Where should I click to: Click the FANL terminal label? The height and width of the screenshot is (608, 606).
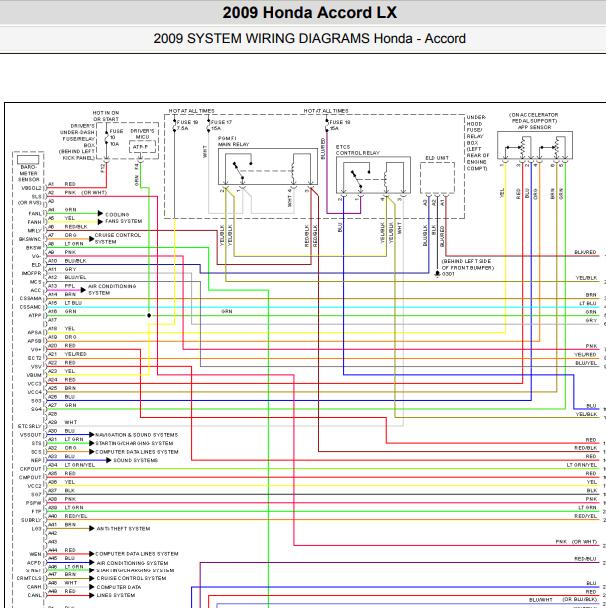(35, 214)
